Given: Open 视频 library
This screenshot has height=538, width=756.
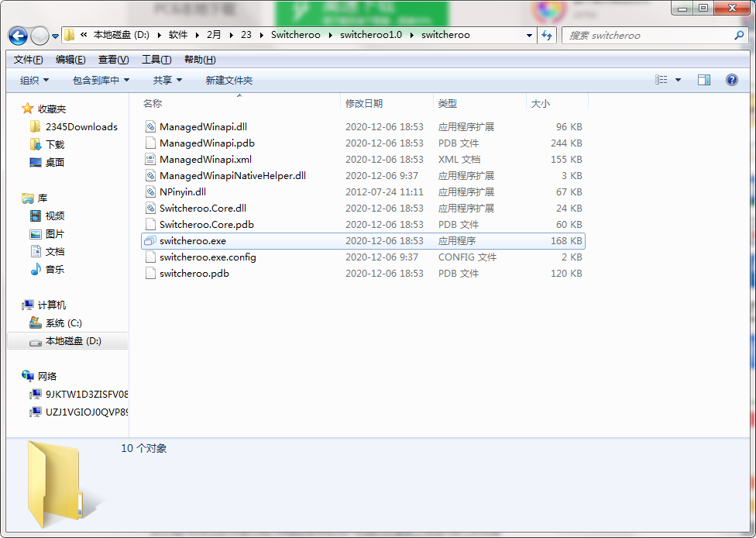Looking at the screenshot, I should [55, 216].
